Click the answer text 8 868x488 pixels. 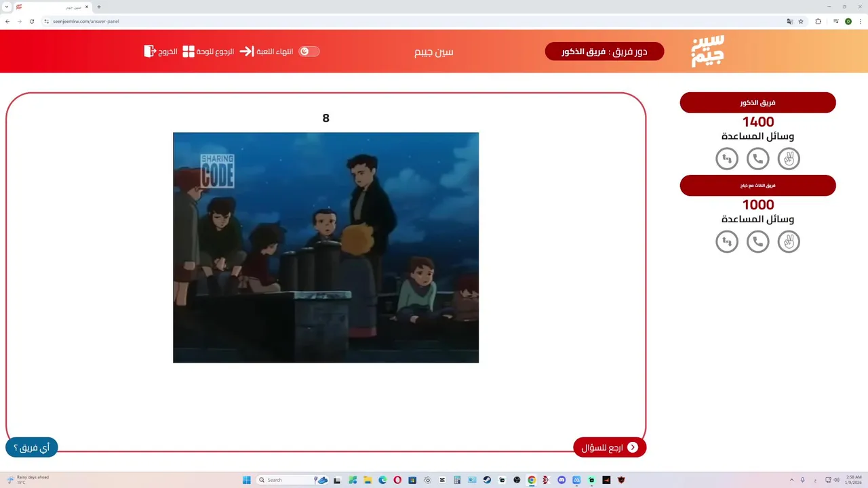tap(325, 118)
